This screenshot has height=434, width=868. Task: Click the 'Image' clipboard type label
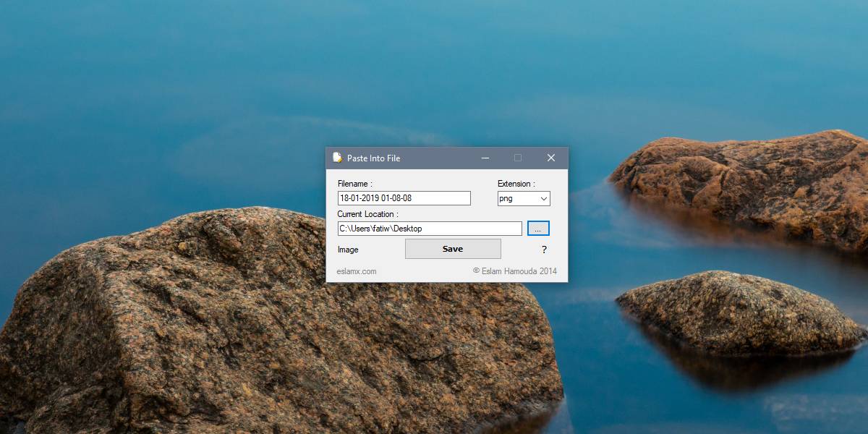coord(348,250)
